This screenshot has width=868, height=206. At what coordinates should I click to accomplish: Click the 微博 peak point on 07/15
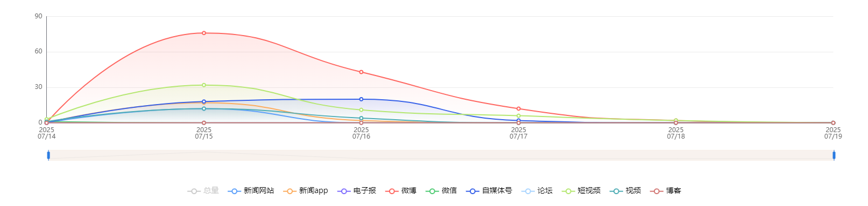[x=204, y=33]
